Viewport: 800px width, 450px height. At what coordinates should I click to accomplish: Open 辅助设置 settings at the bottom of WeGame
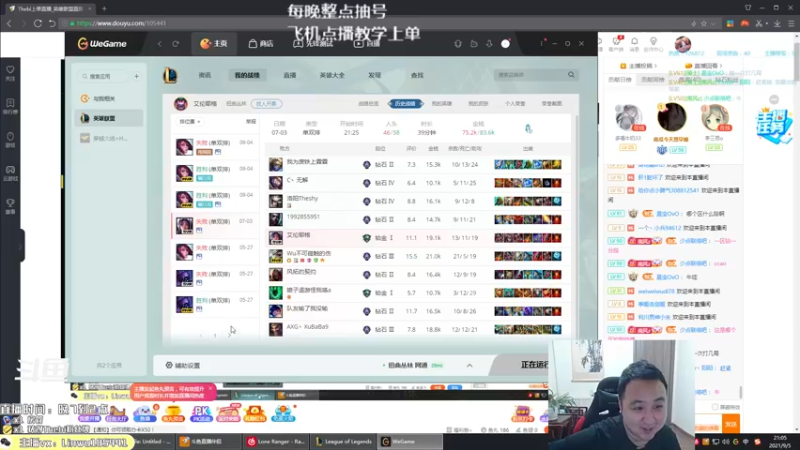(x=183, y=365)
